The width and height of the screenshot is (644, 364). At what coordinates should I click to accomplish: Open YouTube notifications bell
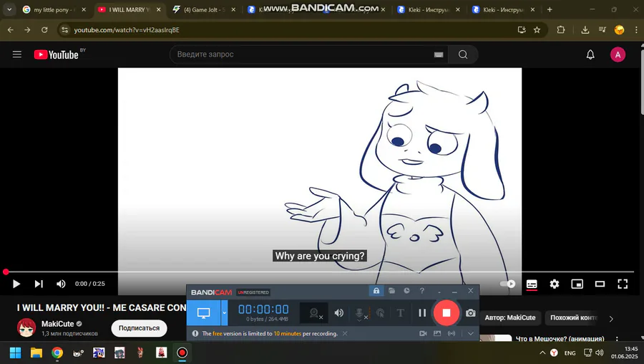click(x=590, y=54)
